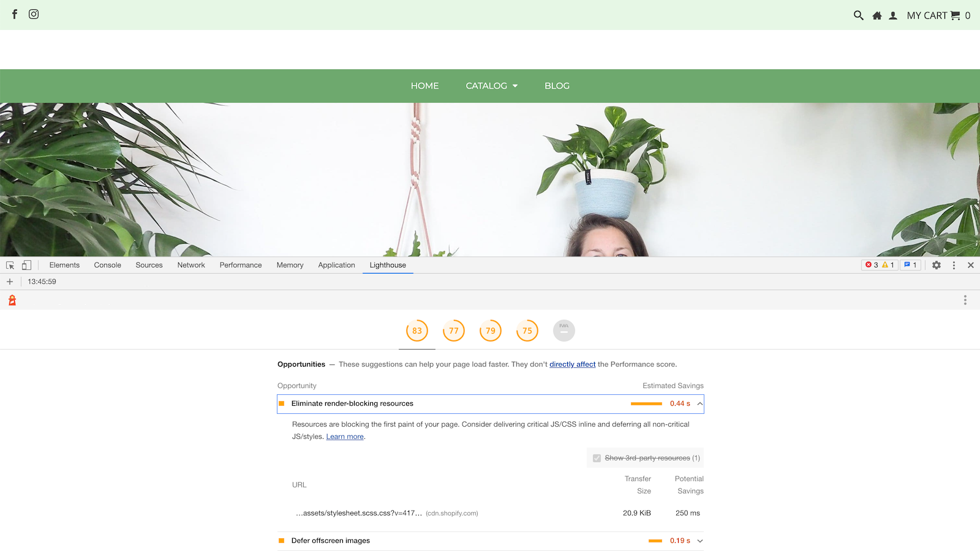This screenshot has height=551, width=980.
Task: Click the account person icon
Action: [x=892, y=15]
